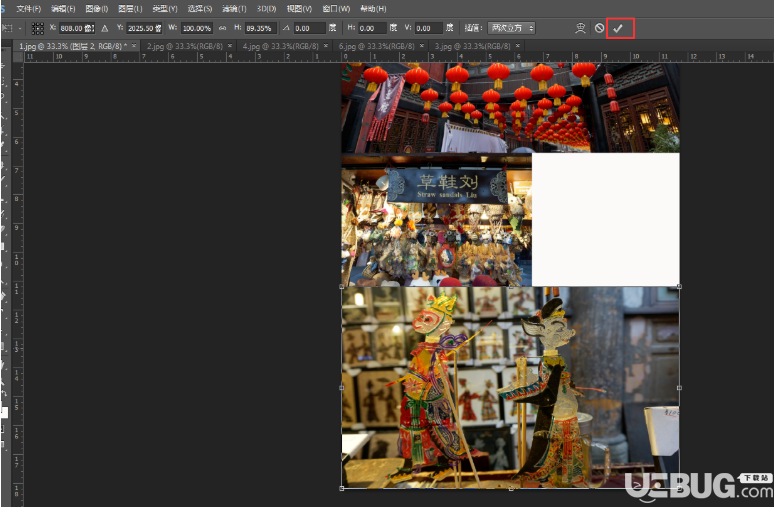Click into the X position field 808.00

(x=77, y=28)
